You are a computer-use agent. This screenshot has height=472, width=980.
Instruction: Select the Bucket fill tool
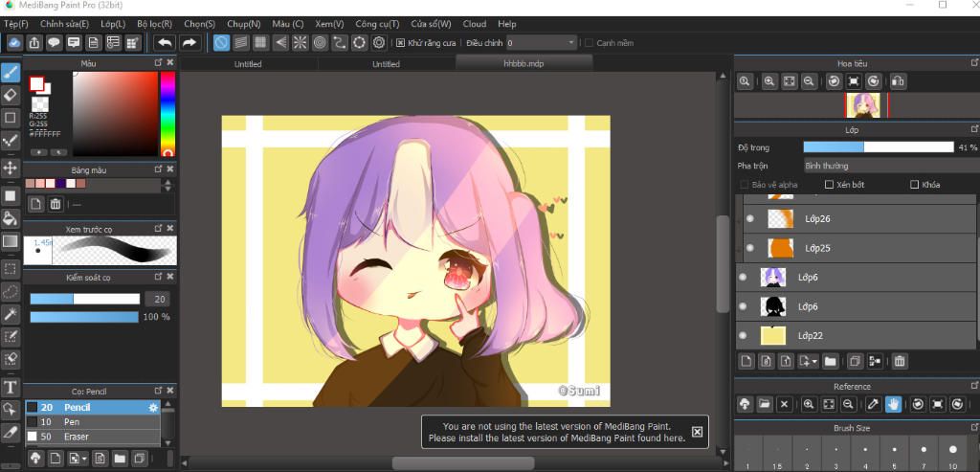10,218
